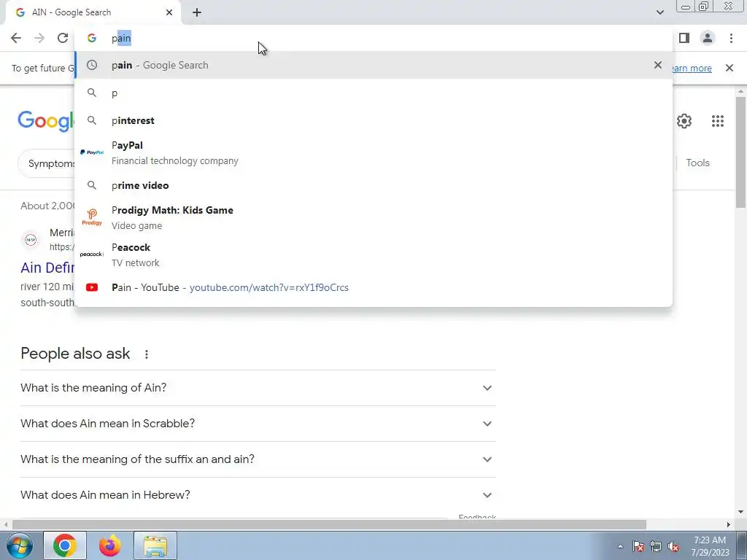Select the 'pain - Google Search' suggestion

click(373, 65)
